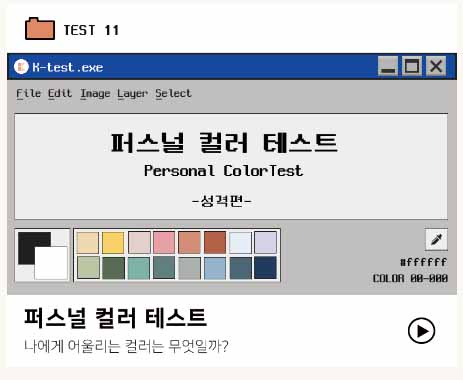Click the orange folder icon beside TEST 11
This screenshot has height=380, width=463.
click(x=40, y=29)
